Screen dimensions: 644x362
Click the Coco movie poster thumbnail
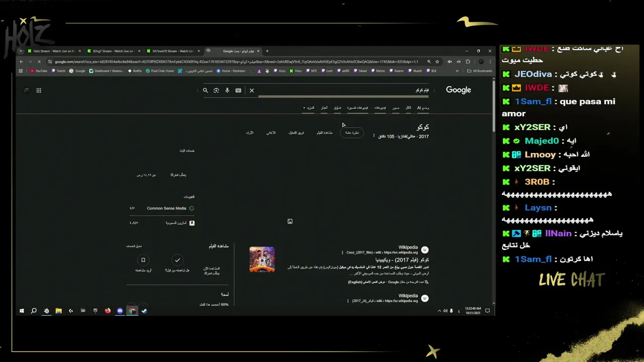tap(262, 259)
